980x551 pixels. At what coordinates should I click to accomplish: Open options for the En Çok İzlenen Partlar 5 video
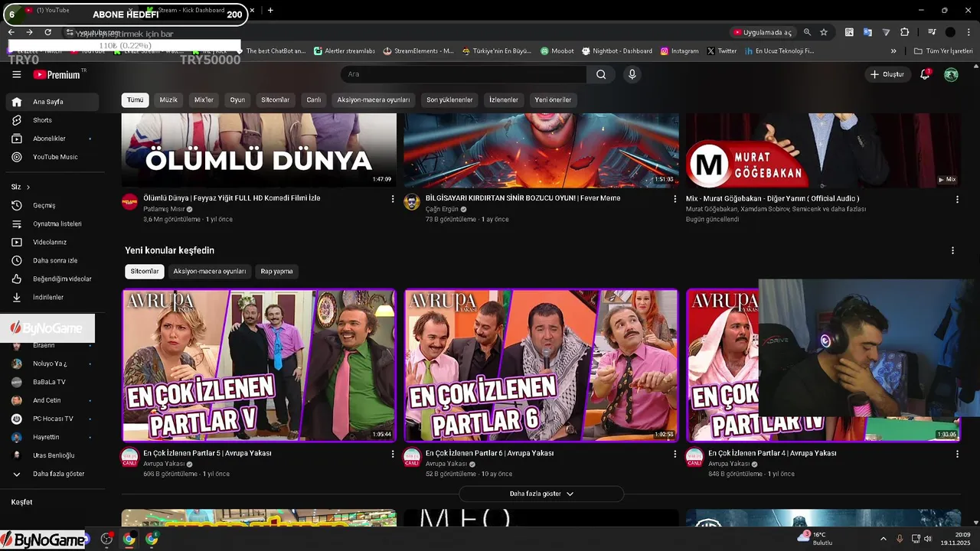click(393, 454)
